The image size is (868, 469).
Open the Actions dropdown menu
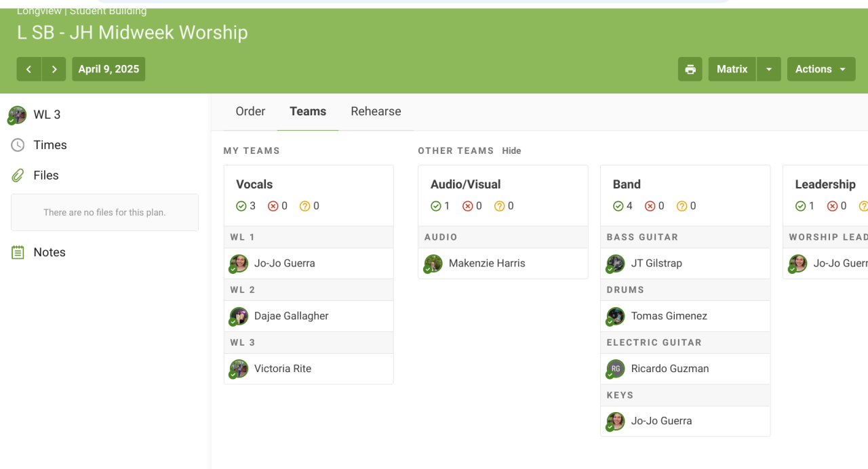click(x=821, y=69)
